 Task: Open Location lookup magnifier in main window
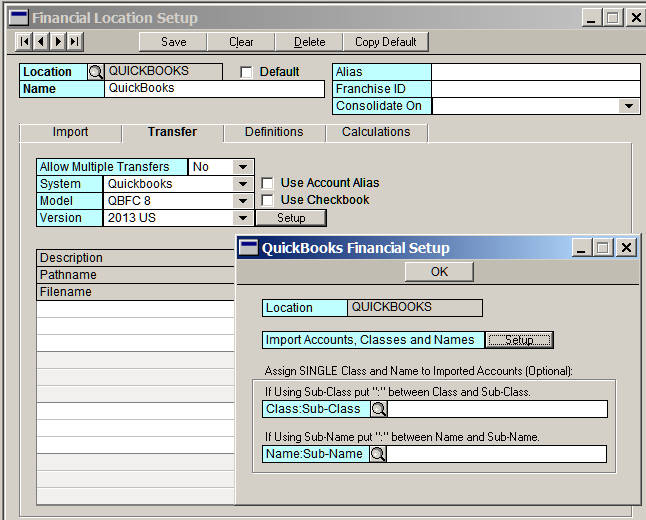96,72
